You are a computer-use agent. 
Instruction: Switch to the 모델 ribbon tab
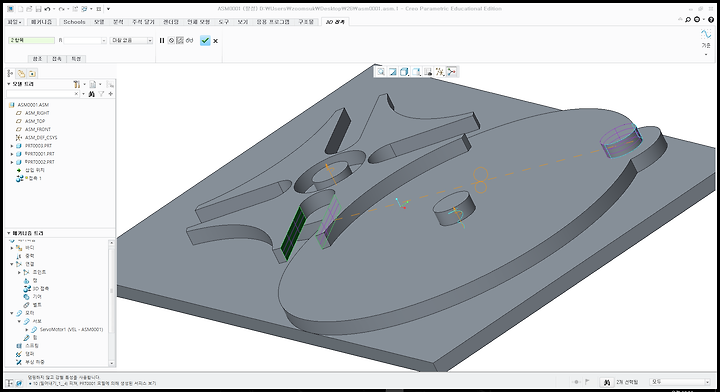click(x=99, y=22)
